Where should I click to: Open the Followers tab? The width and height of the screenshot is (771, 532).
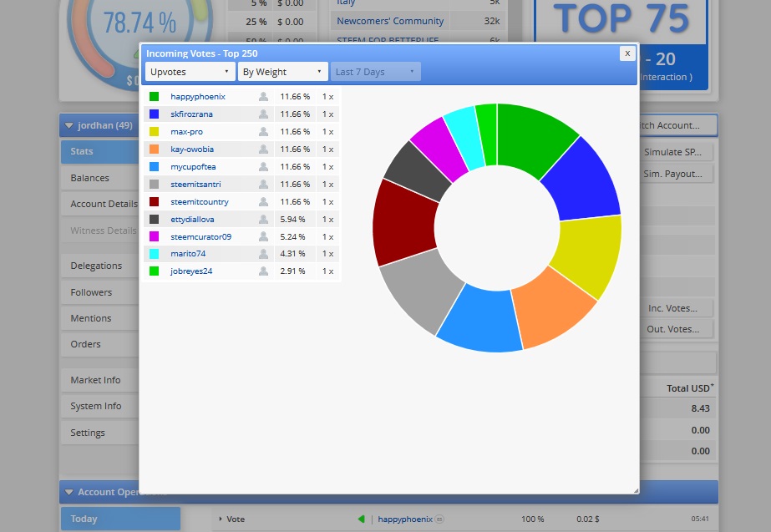click(x=100, y=292)
